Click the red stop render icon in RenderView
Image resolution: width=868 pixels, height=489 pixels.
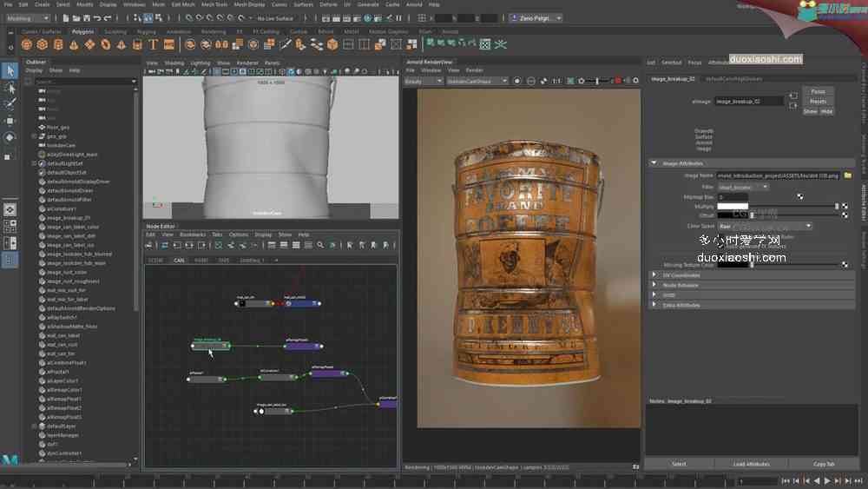pos(618,81)
